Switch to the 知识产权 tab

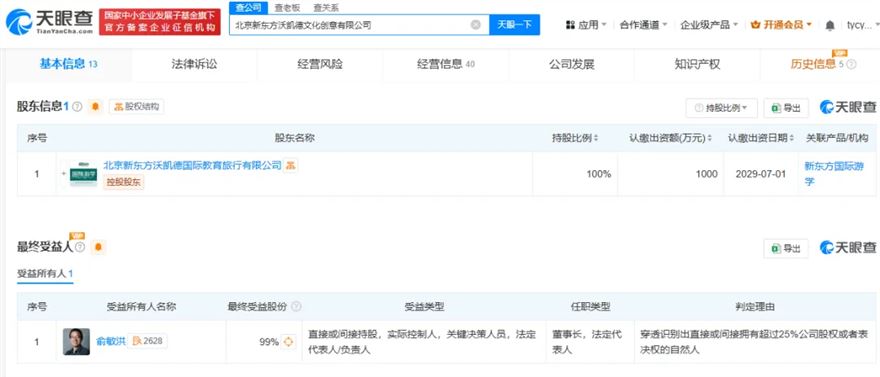697,64
